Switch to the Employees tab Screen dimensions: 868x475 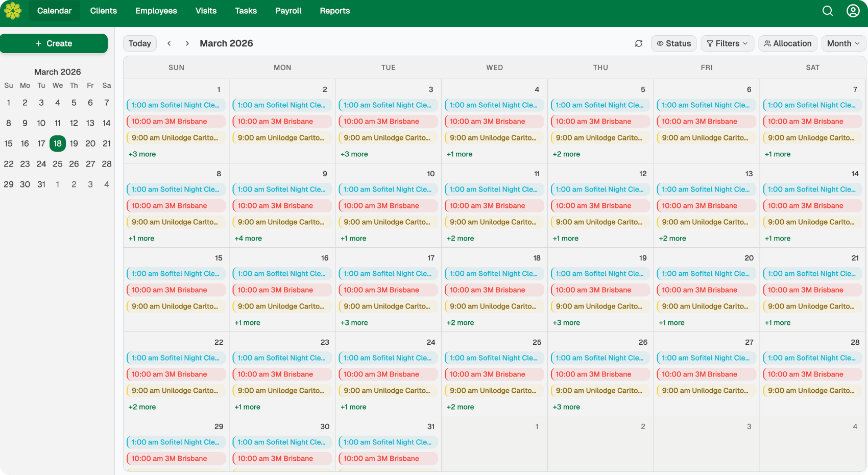(x=156, y=11)
